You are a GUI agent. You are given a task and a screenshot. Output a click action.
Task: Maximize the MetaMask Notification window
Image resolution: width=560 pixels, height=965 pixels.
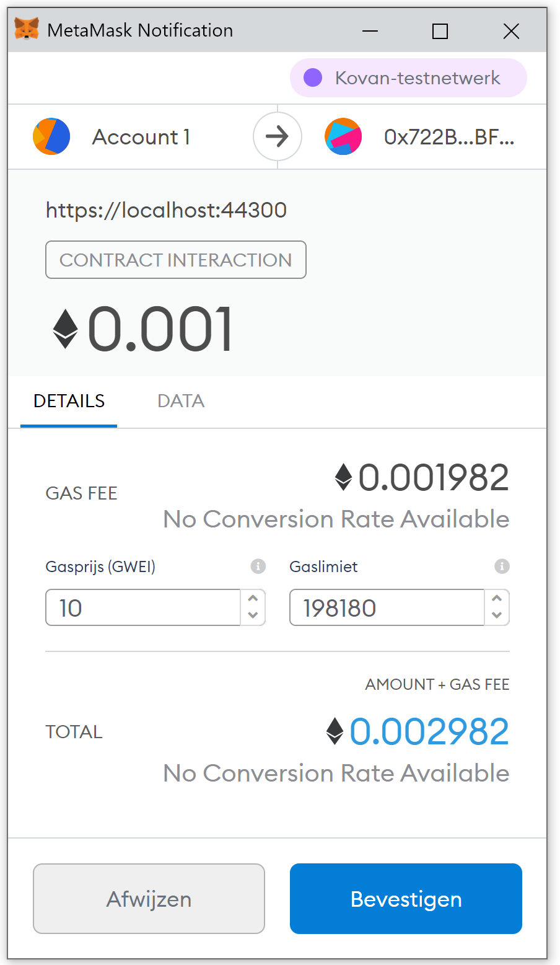440,30
